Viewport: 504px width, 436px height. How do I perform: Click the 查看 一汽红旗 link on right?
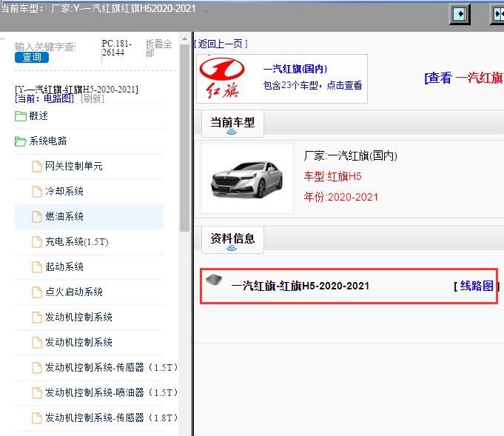(x=464, y=78)
